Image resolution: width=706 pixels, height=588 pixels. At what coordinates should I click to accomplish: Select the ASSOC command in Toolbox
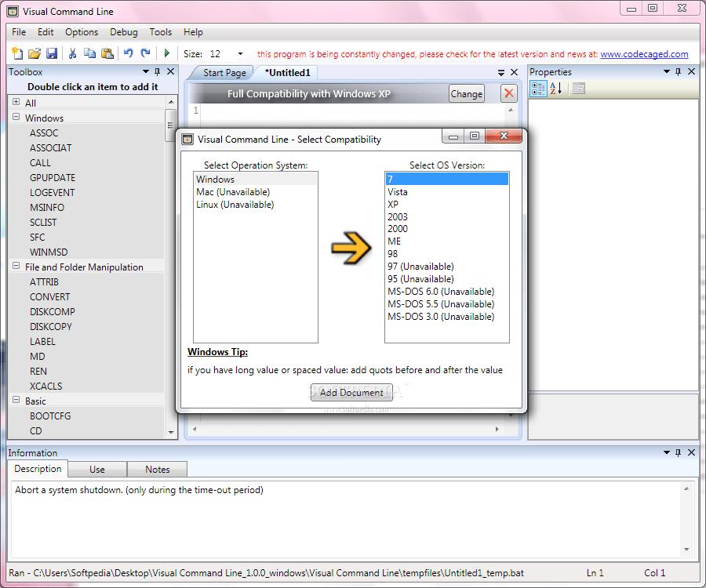coord(44,132)
